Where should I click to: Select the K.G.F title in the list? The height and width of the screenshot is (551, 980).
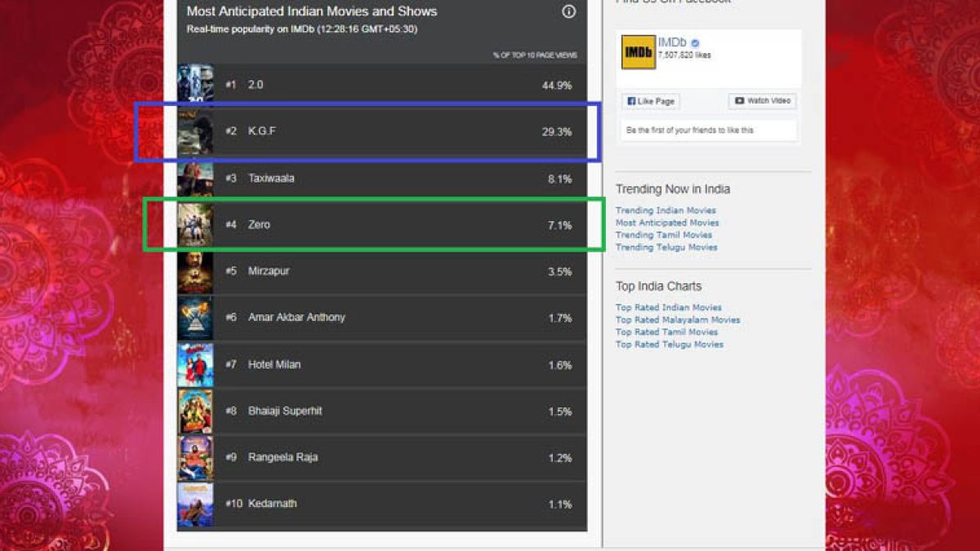(x=262, y=131)
